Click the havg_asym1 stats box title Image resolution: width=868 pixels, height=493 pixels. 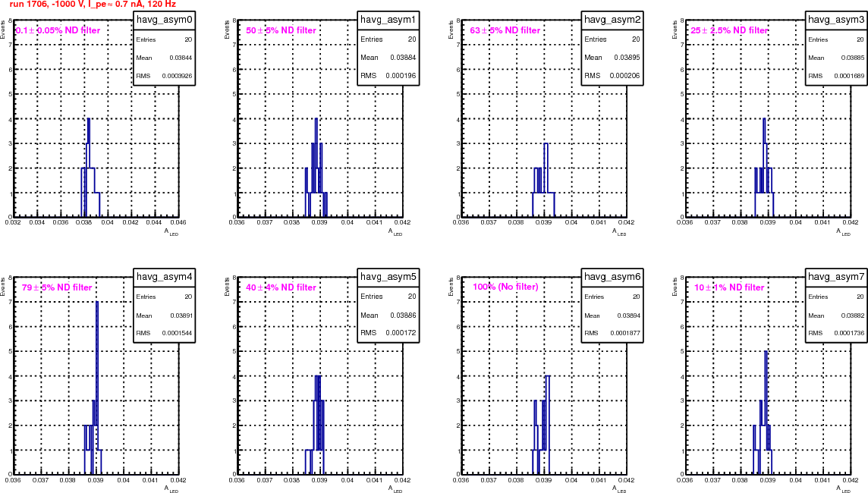(388, 20)
